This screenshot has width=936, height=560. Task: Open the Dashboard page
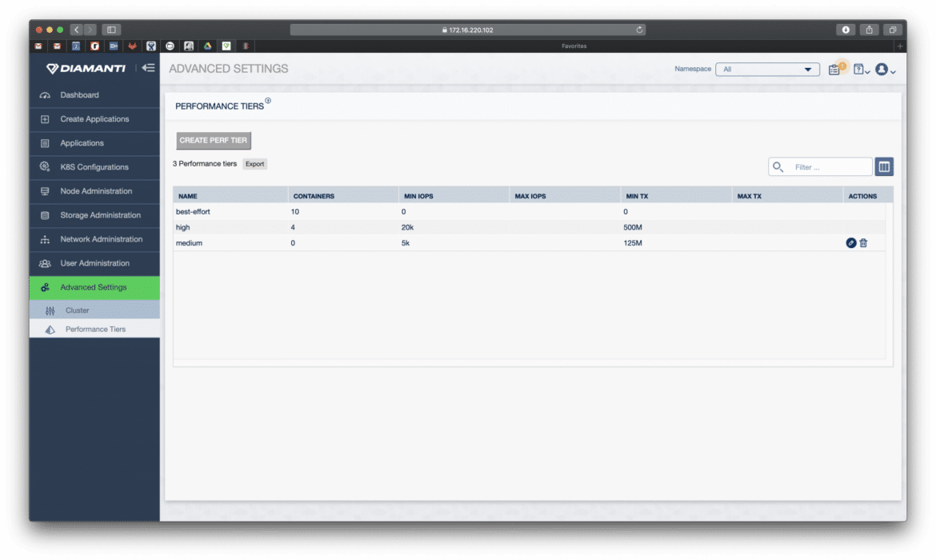pyautogui.click(x=94, y=95)
